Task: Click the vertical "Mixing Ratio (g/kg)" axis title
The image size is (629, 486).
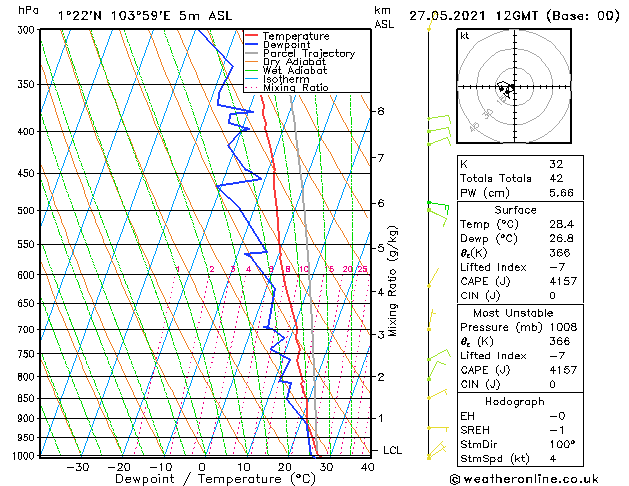Action: tap(392, 281)
